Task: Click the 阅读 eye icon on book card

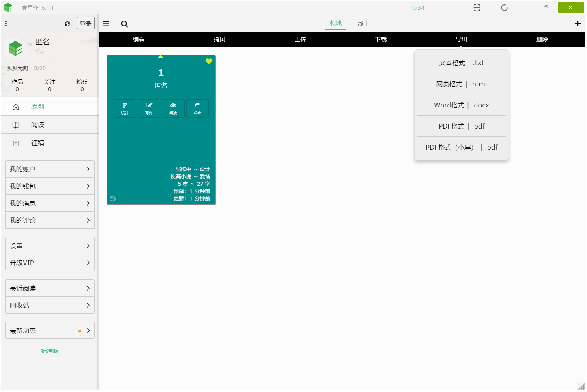Action: 173,108
